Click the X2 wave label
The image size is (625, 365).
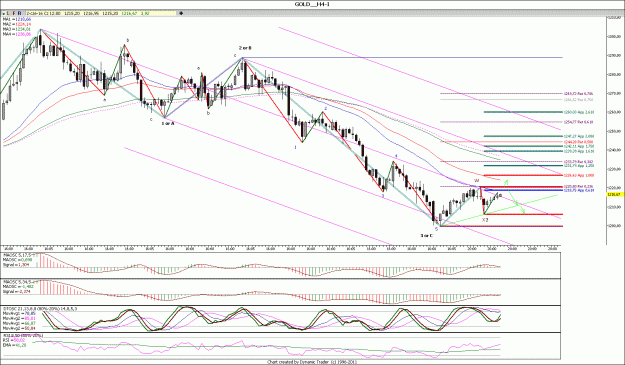click(x=485, y=220)
